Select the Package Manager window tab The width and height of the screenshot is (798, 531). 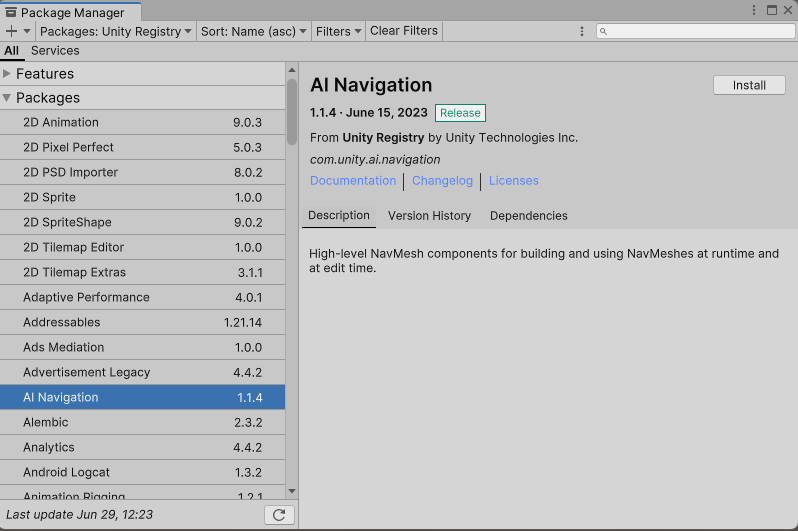tap(71, 12)
